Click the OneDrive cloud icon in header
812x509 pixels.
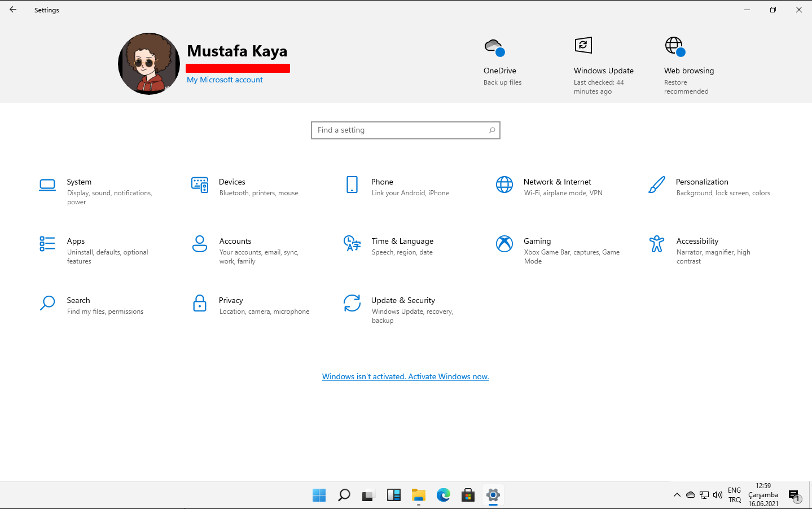[x=494, y=47]
